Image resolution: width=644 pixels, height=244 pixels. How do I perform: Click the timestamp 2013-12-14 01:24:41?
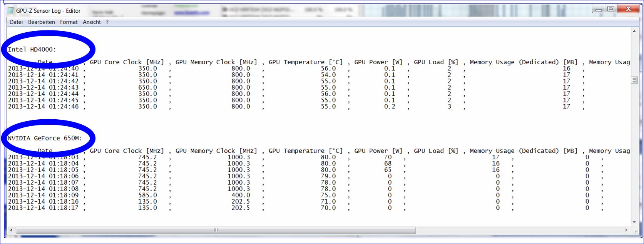pyautogui.click(x=43, y=75)
